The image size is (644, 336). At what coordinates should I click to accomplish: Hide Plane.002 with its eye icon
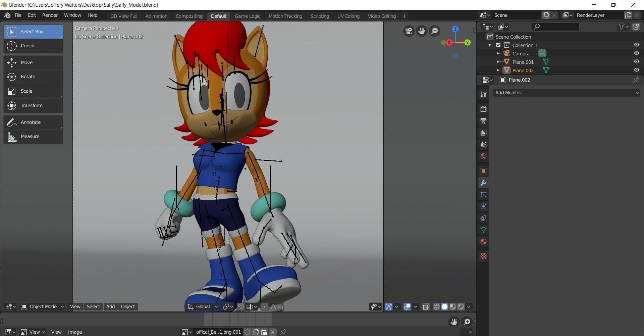tap(636, 70)
